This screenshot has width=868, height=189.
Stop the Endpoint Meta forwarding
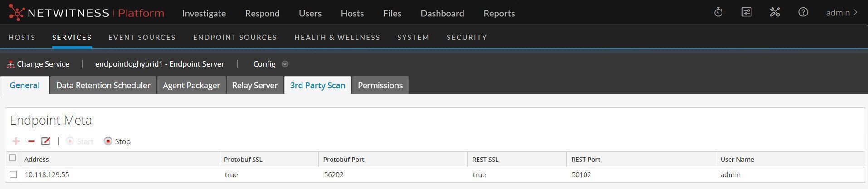[117, 141]
